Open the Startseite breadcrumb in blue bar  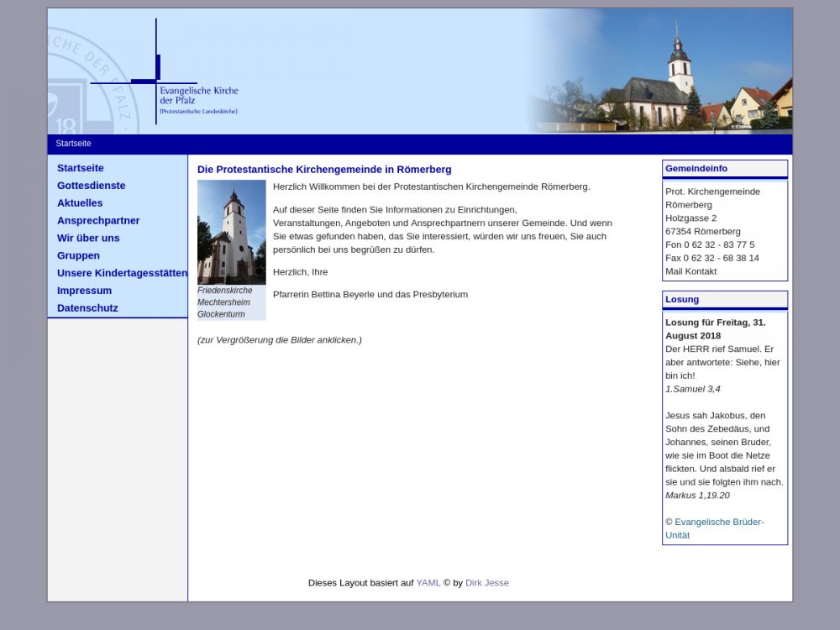coord(73,144)
